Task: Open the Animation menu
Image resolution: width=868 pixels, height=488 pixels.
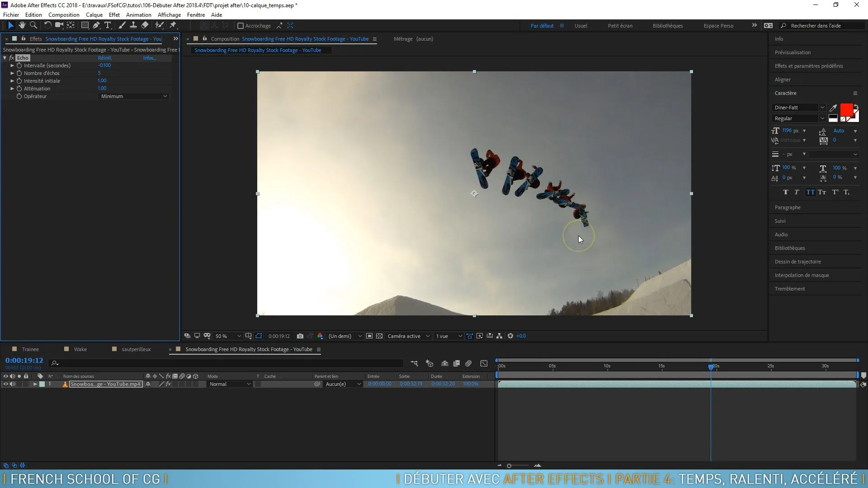Action: coord(138,14)
